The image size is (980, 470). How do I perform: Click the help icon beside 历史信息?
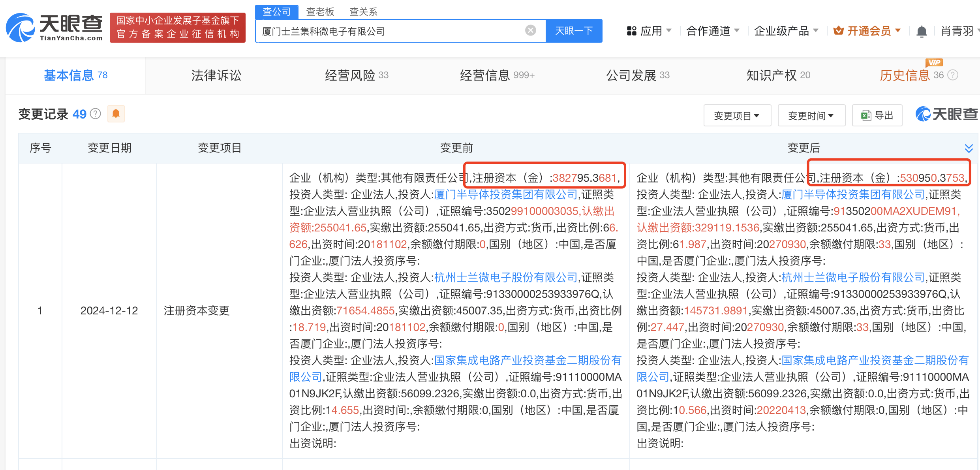pos(953,75)
